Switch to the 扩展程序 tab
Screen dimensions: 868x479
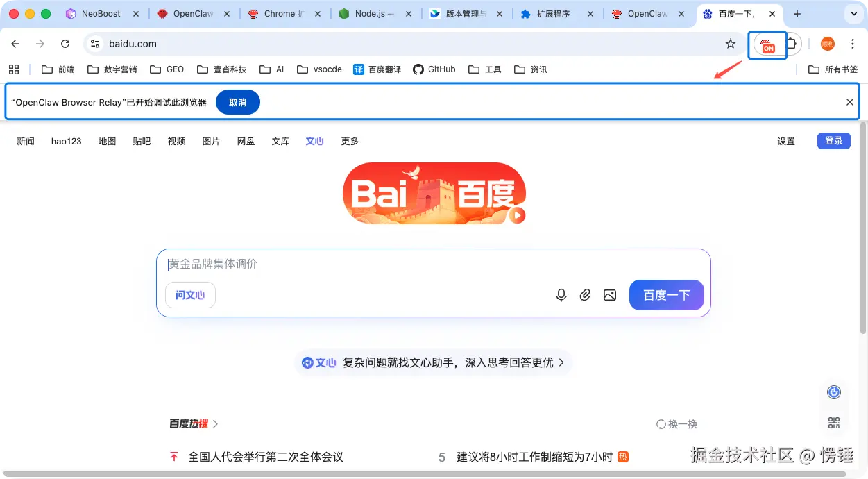(557, 14)
